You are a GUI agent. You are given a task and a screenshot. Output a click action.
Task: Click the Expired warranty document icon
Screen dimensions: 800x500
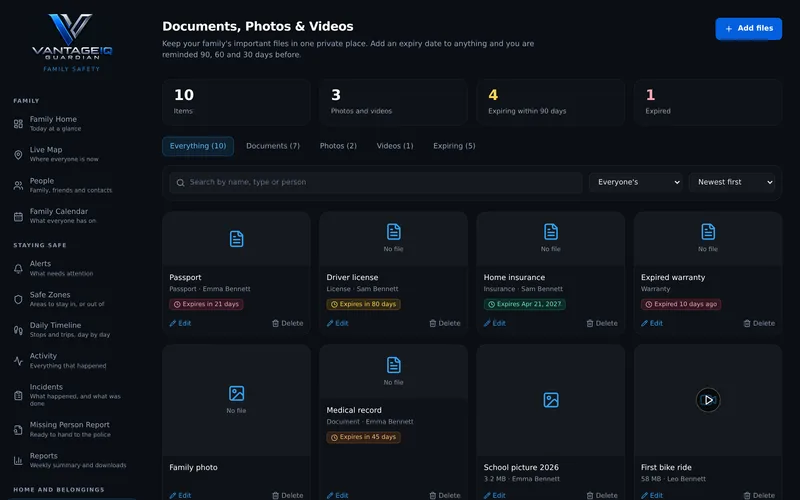click(x=708, y=232)
